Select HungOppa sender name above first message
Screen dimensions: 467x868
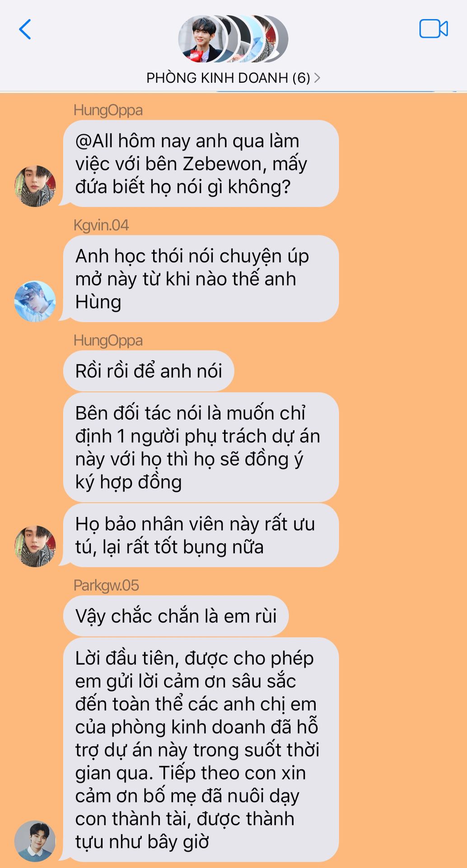[x=108, y=110]
